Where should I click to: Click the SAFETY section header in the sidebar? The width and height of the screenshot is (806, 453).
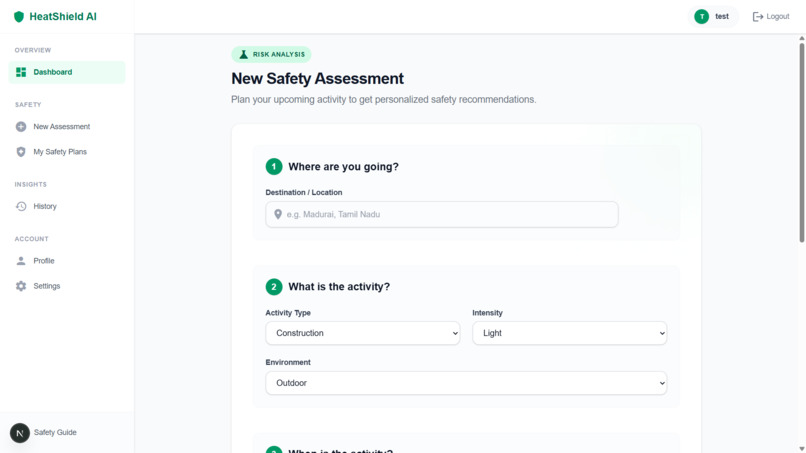coord(28,105)
